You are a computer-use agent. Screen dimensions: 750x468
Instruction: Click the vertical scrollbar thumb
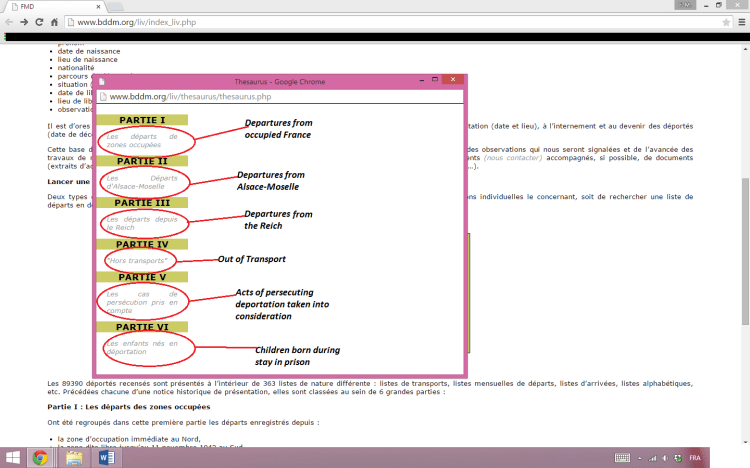[x=746, y=251]
